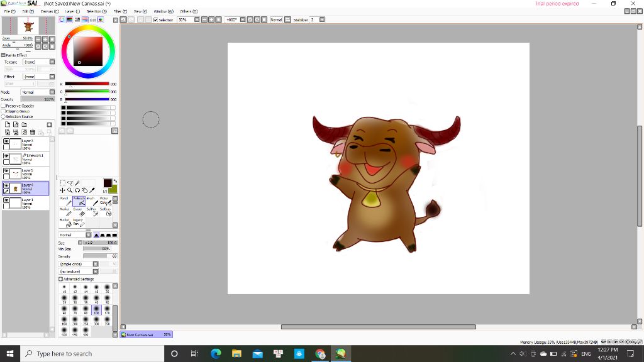
Task: Open the Stabilizer value dropdown
Action: pyautogui.click(x=322, y=19)
